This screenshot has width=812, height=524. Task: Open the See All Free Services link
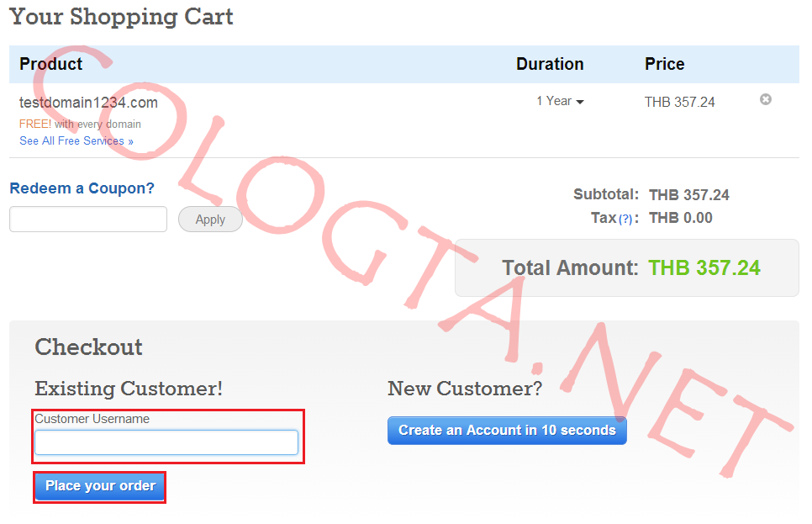[x=76, y=140]
